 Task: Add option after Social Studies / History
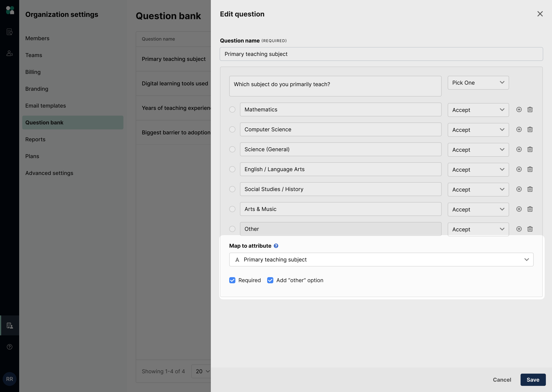point(519,189)
